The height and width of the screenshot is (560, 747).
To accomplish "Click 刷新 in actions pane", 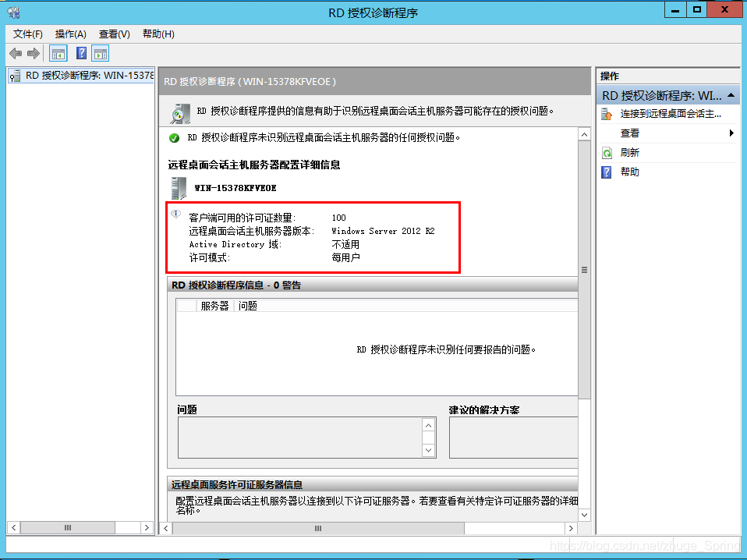I will tap(629, 153).
